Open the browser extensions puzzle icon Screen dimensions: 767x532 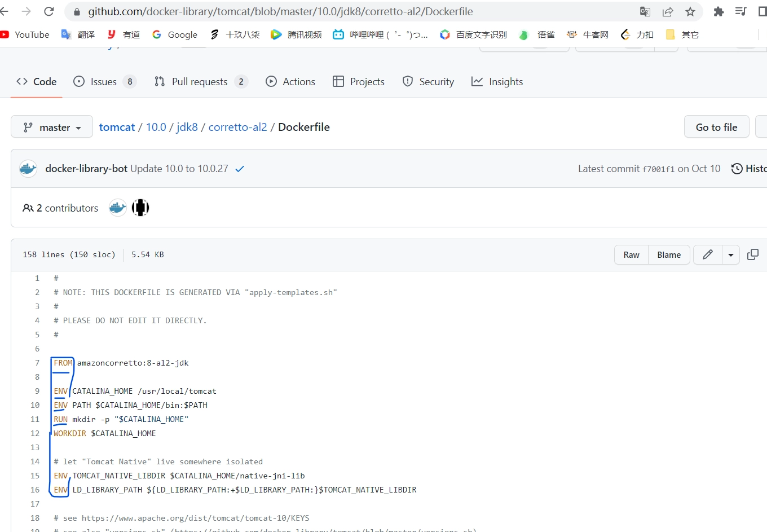click(x=718, y=11)
